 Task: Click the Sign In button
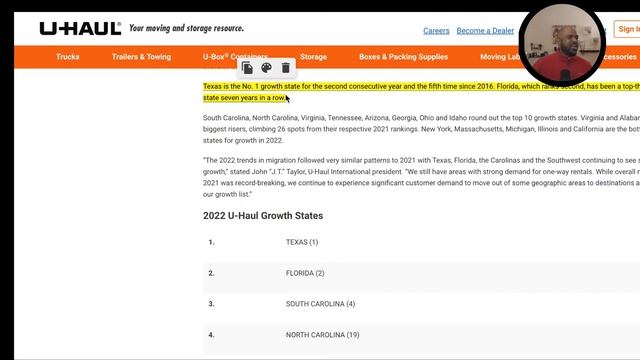point(628,29)
